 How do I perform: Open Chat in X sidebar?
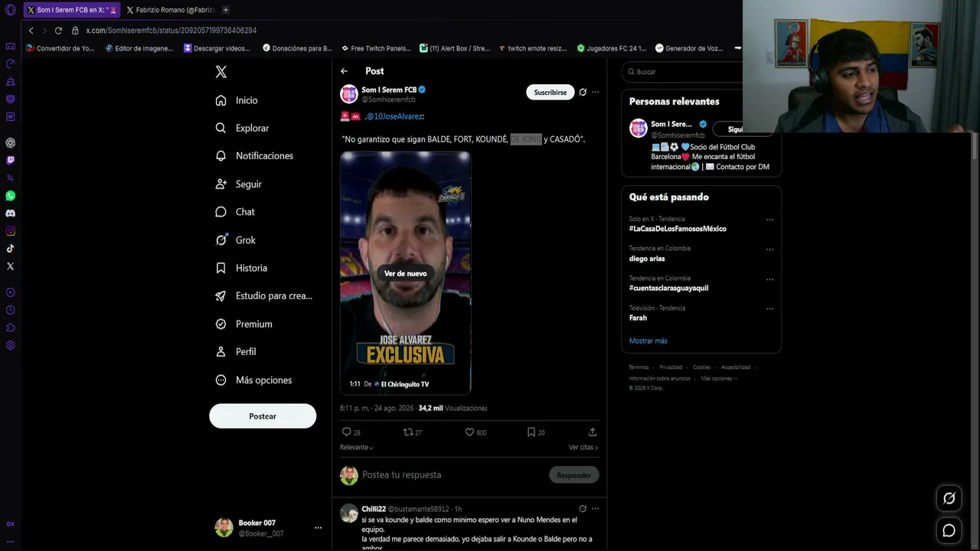pos(235,212)
